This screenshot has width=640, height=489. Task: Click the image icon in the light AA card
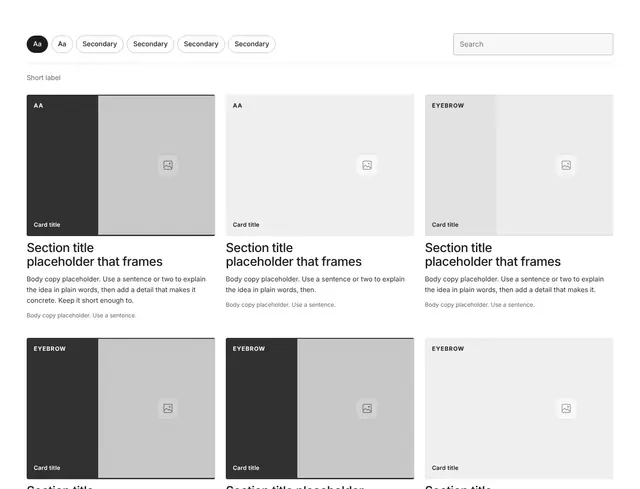(x=367, y=165)
